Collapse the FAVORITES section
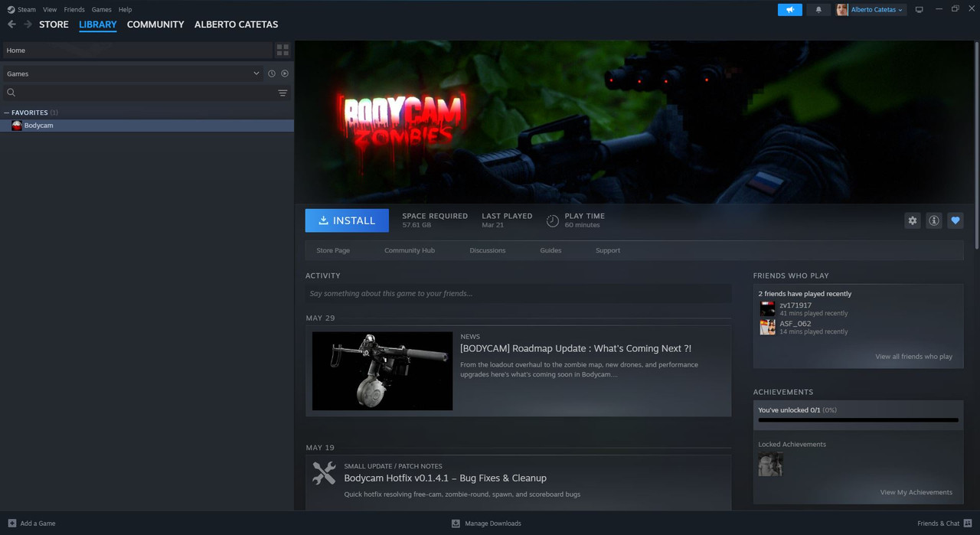The width and height of the screenshot is (980, 535). pos(7,113)
